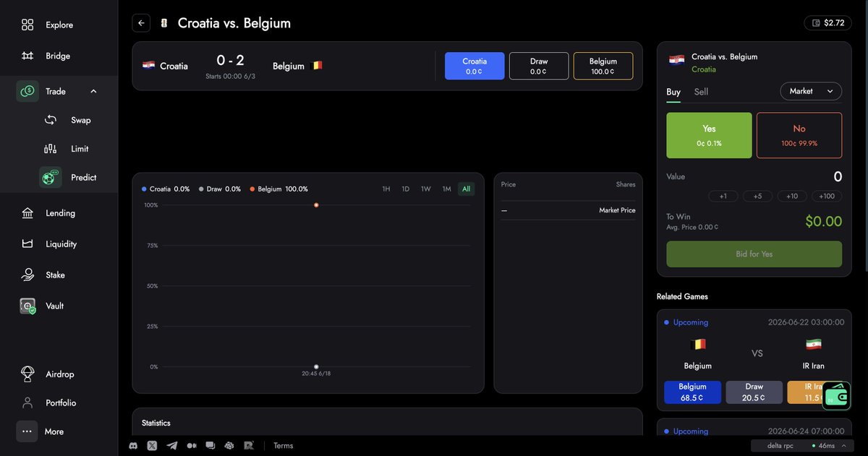868x456 pixels.
Task: Click the R logo icon in footer
Action: click(249, 446)
